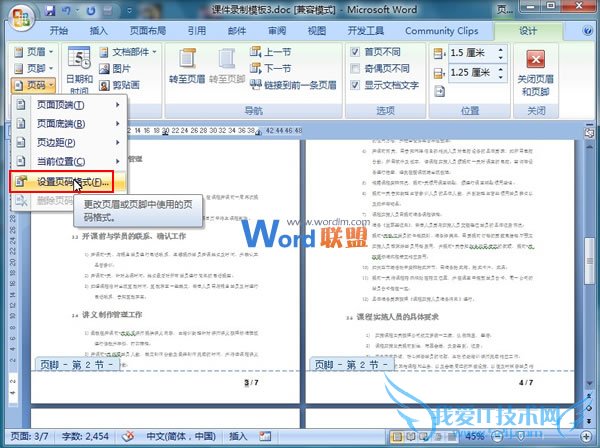
Task: Zoom out with the minus button
Action: tap(497, 436)
